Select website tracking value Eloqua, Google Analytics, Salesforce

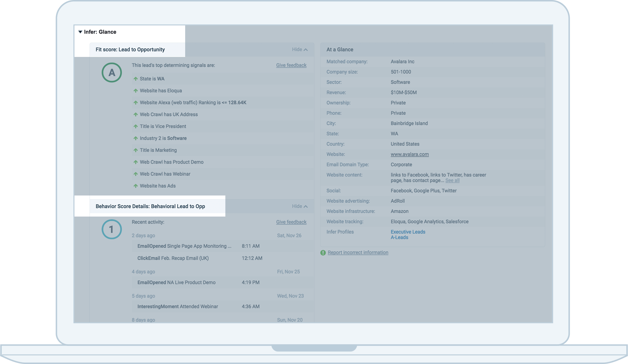point(429,222)
